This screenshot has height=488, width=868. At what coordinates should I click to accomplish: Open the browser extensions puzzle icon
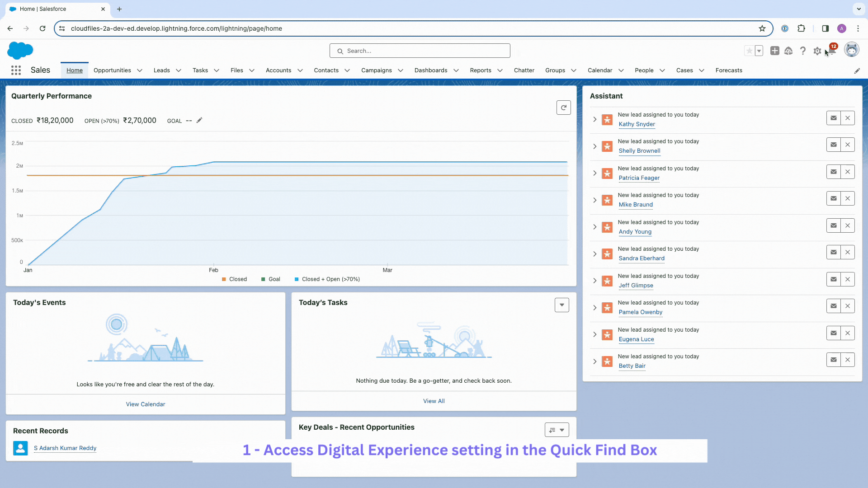(x=801, y=28)
